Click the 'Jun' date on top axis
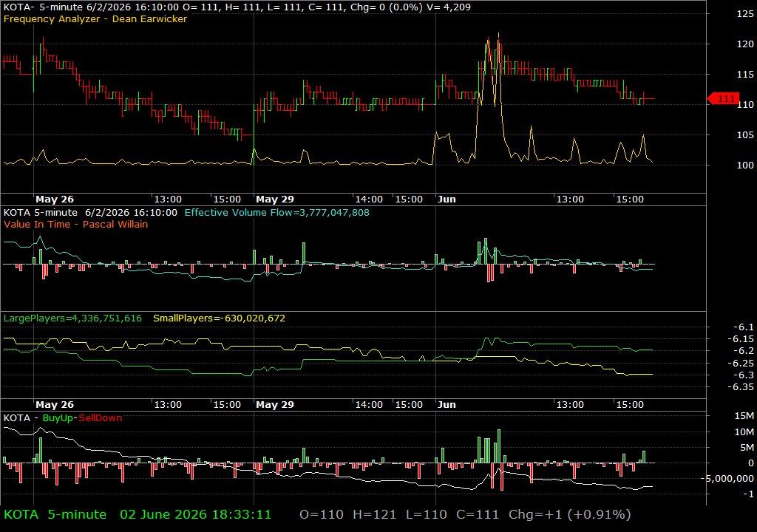 447,199
